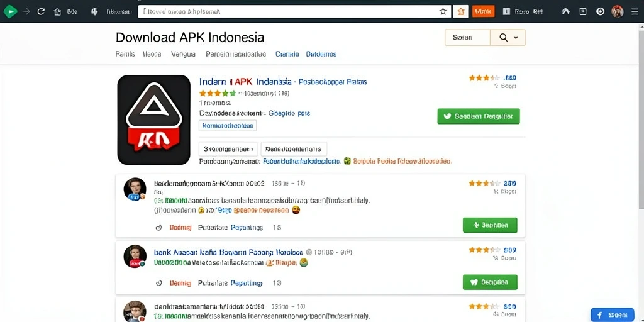Open the 'Meena' navigation tab
This screenshot has width=644, height=322.
click(x=152, y=54)
